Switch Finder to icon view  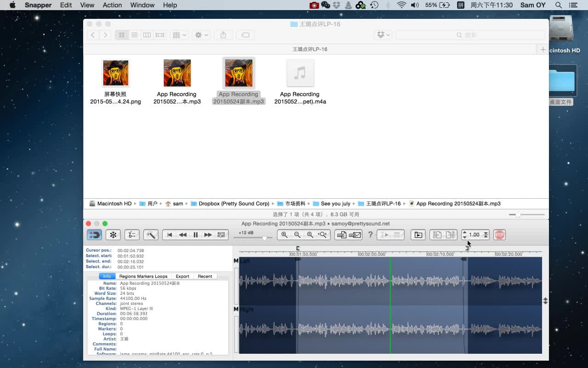tap(122, 35)
